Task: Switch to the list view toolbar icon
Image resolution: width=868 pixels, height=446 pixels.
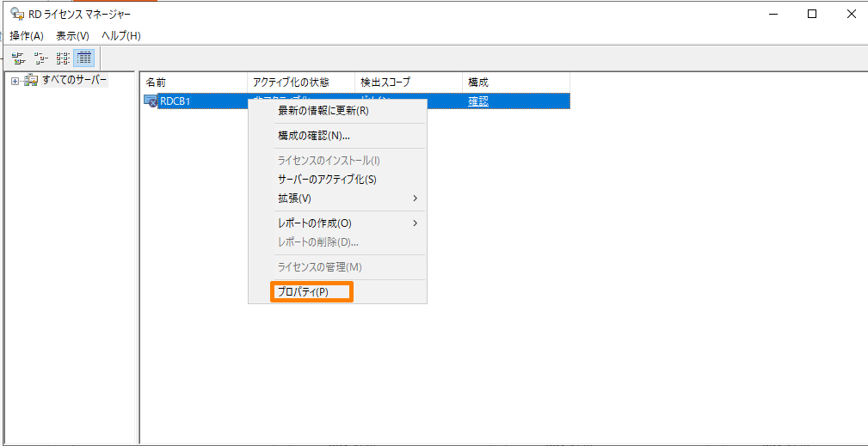Action: [63, 58]
